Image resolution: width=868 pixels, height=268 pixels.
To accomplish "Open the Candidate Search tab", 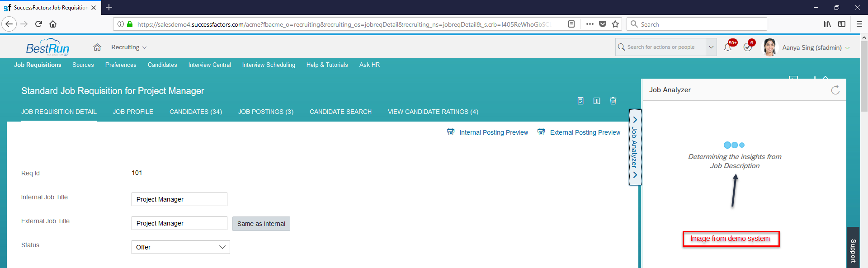I will (x=340, y=112).
